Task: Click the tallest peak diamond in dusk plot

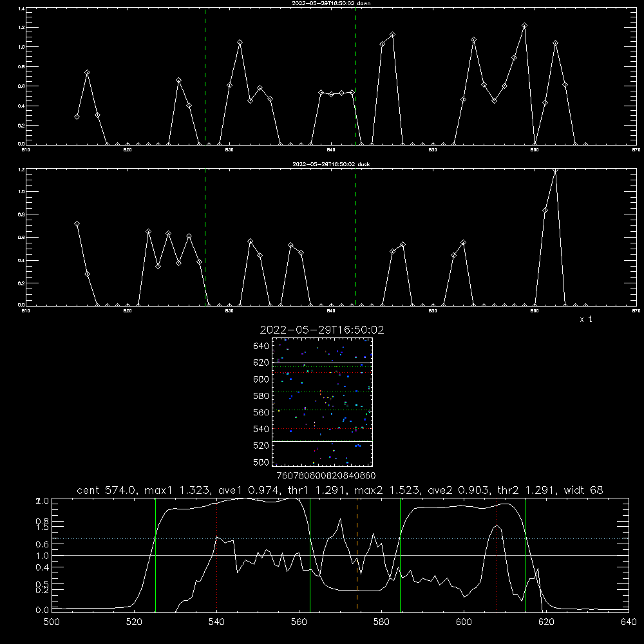Action: 555,171
